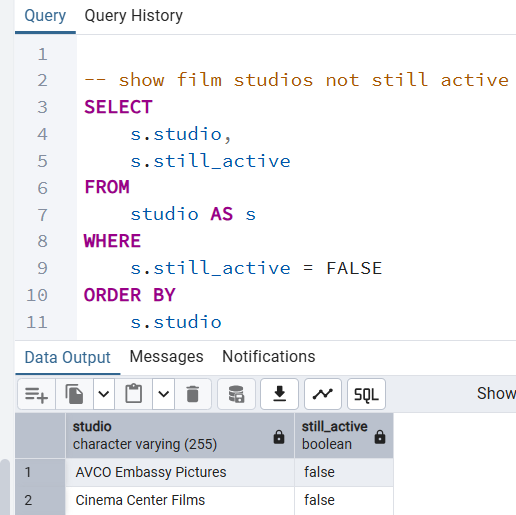Click the studio AS s line
Image resolution: width=516 pixels, height=515 pixels.
click(193, 214)
